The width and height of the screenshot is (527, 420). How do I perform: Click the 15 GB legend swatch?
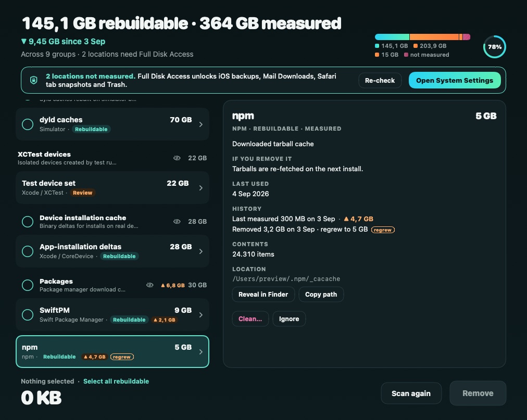pyautogui.click(x=377, y=55)
